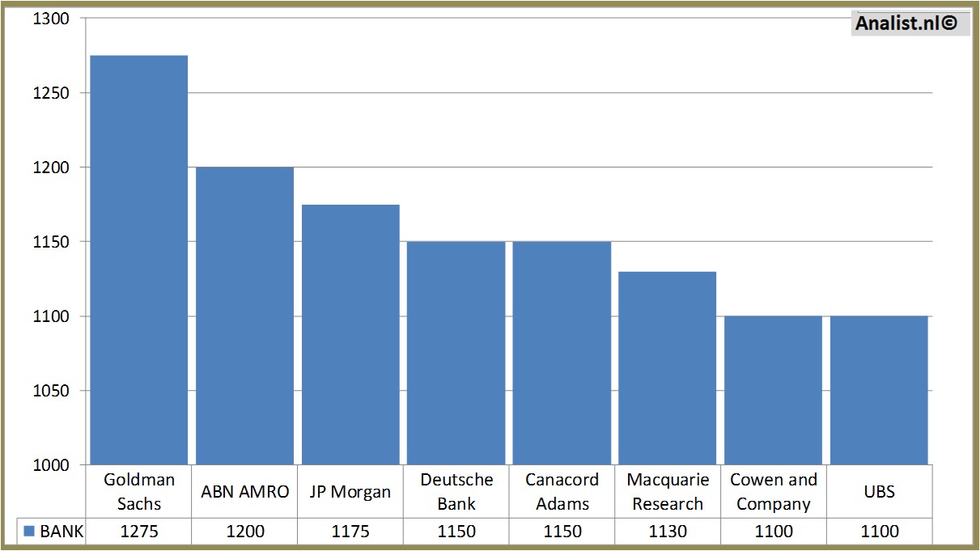Click the Goldman Sachs bar
The height and width of the screenshot is (551, 980).
click(x=139, y=260)
